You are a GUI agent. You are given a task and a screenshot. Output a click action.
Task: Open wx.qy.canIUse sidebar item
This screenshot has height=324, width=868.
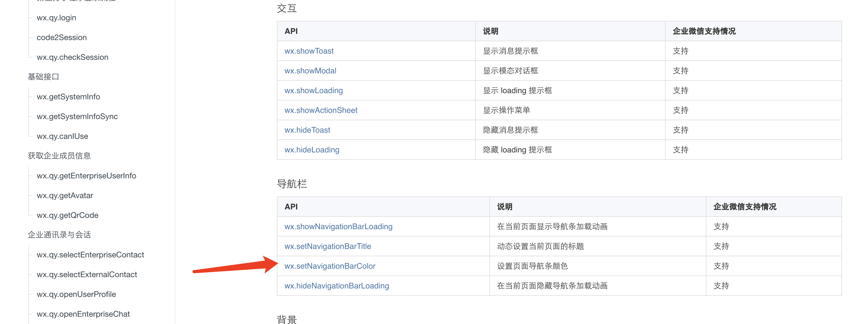[62, 136]
